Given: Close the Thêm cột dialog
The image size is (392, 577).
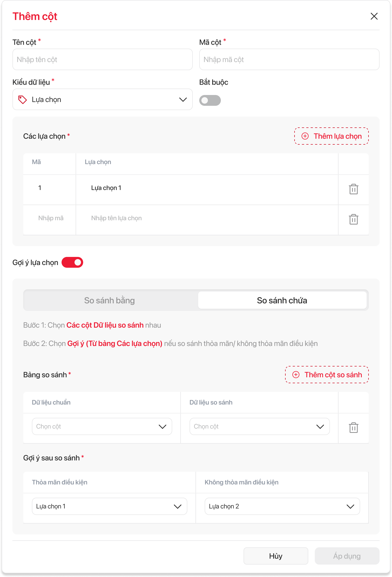Looking at the screenshot, I should click(x=374, y=16).
